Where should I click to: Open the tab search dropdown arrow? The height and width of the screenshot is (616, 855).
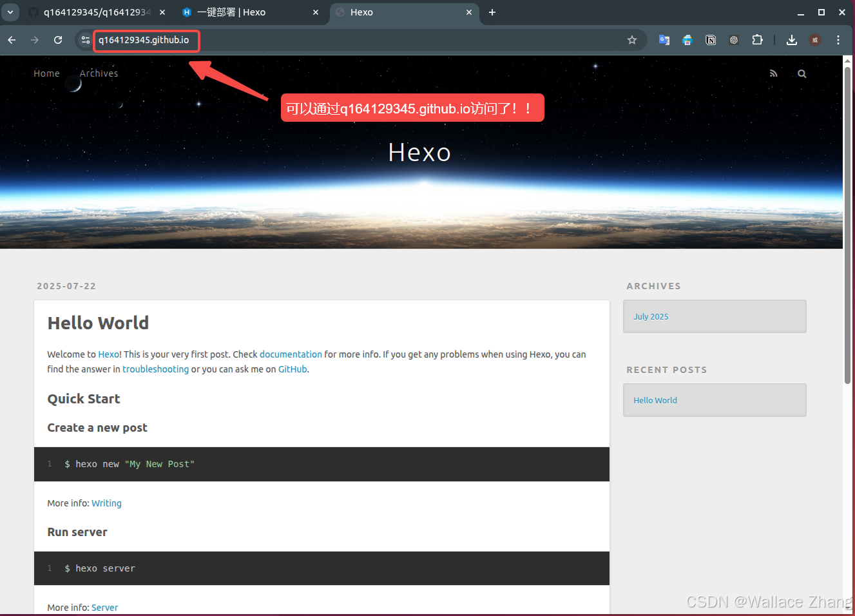click(x=10, y=12)
